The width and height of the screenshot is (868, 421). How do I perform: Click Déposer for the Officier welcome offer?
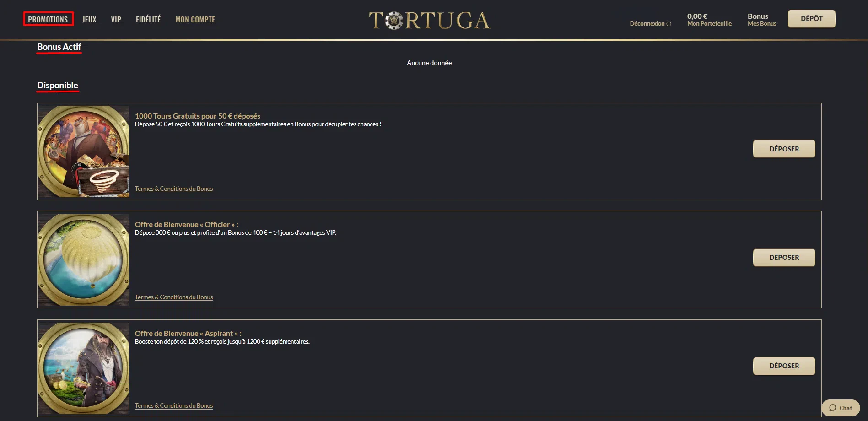click(x=784, y=258)
